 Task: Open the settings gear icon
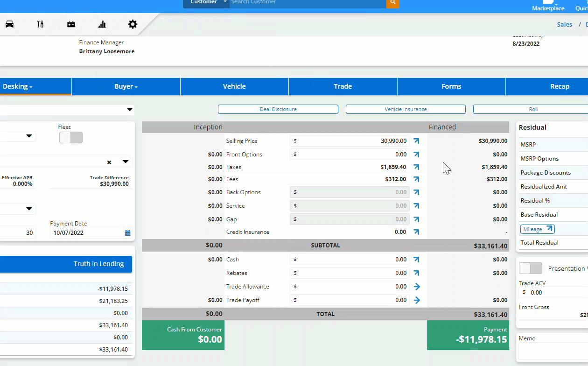133,24
